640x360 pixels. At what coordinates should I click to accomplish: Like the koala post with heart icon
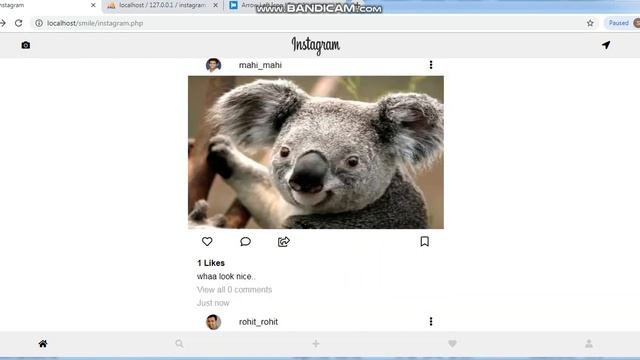[x=207, y=242]
